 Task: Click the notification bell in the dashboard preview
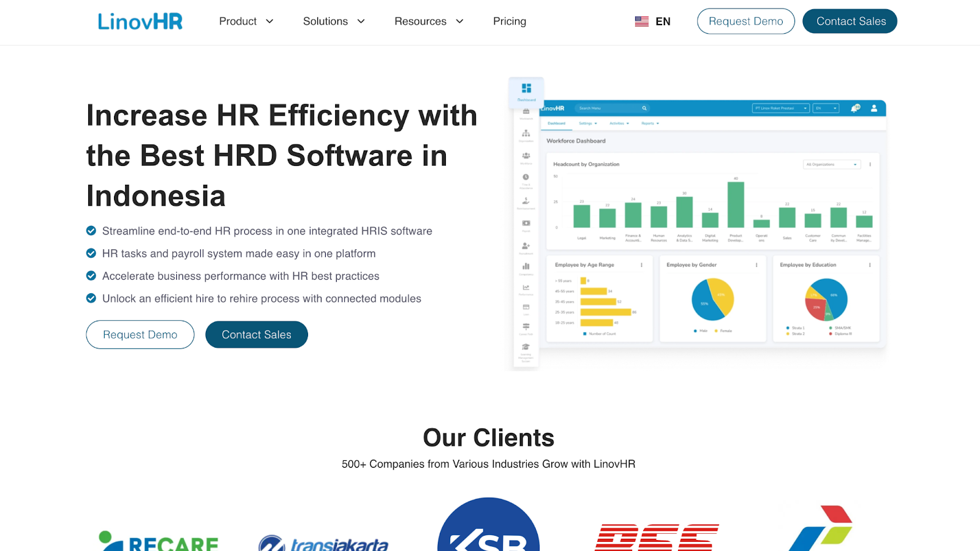(855, 108)
